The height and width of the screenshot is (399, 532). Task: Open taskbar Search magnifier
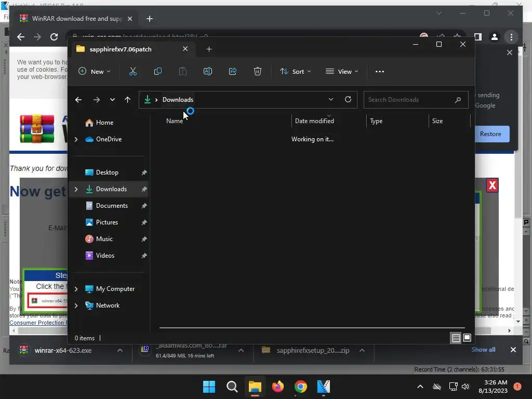click(x=232, y=387)
